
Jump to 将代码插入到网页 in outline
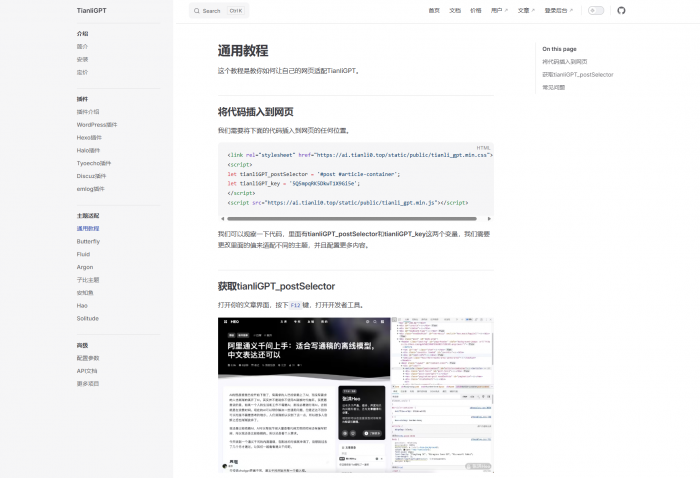[565, 62]
